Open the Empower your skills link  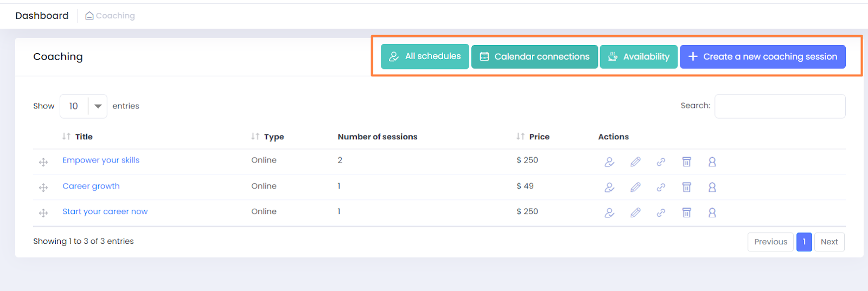point(101,160)
